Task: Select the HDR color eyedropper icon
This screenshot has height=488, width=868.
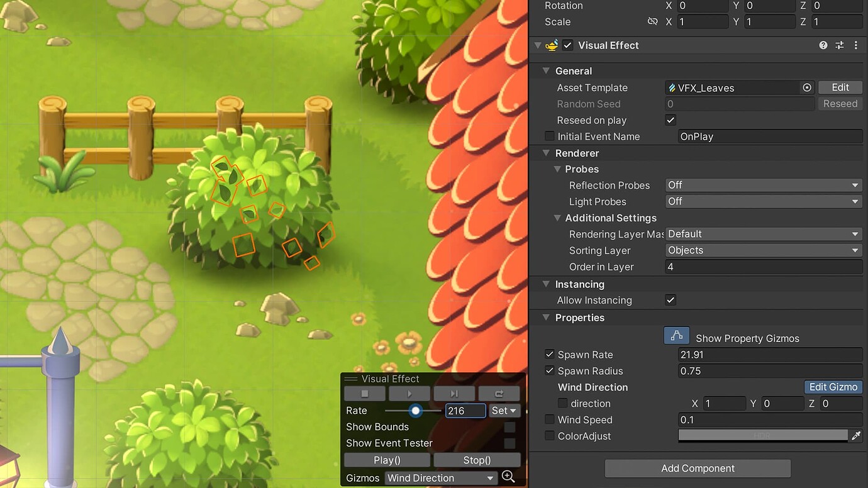Action: 856,435
